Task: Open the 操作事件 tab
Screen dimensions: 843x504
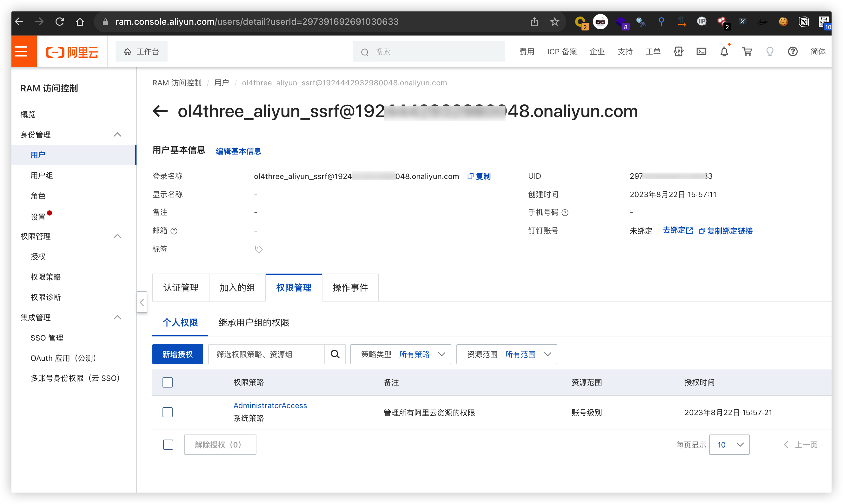Action: point(350,288)
